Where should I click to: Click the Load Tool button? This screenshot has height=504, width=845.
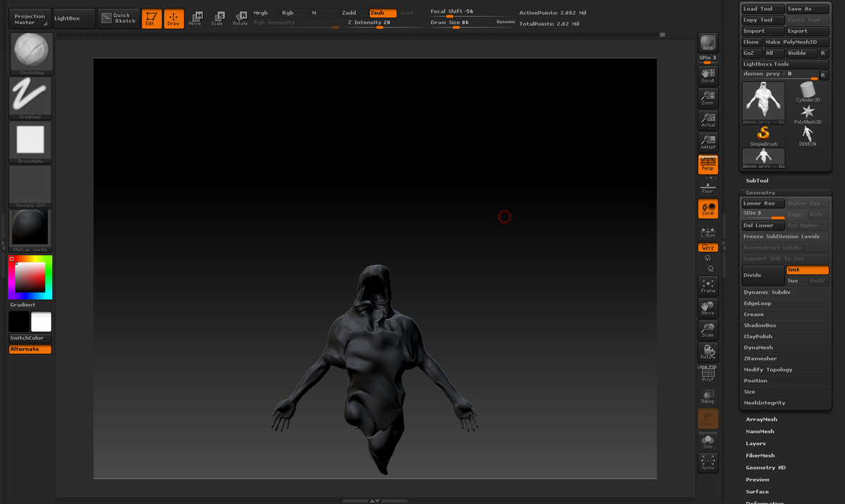763,9
